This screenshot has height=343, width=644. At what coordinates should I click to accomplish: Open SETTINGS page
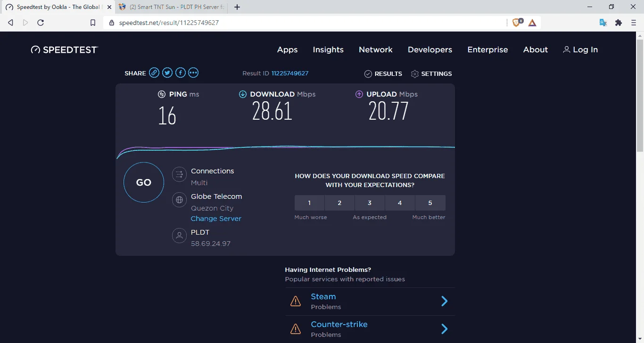(x=431, y=74)
